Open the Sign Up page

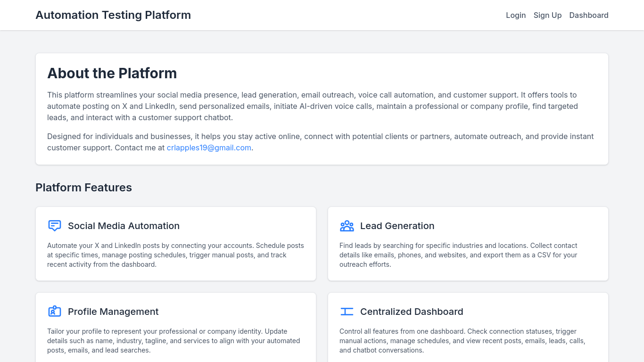click(547, 15)
